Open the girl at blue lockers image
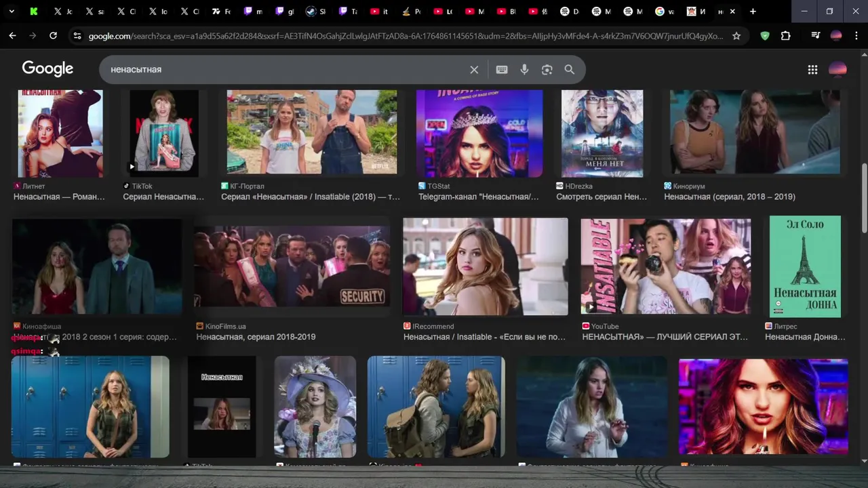Image resolution: width=868 pixels, height=488 pixels. pyautogui.click(x=90, y=407)
